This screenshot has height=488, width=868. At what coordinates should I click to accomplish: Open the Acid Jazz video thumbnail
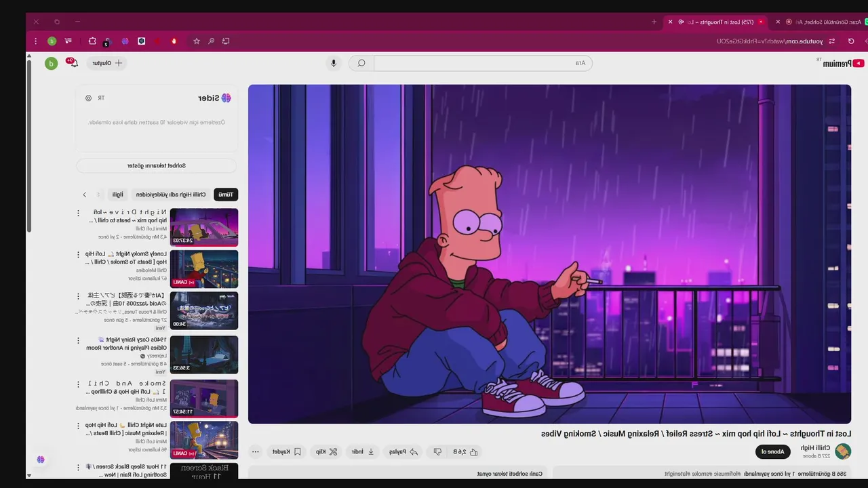(x=204, y=311)
